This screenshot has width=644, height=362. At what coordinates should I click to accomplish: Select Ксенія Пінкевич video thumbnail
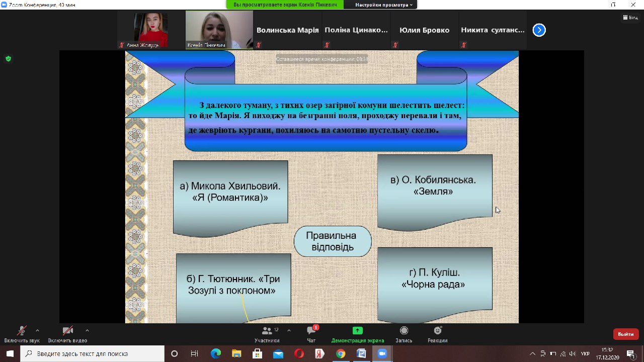point(219,30)
